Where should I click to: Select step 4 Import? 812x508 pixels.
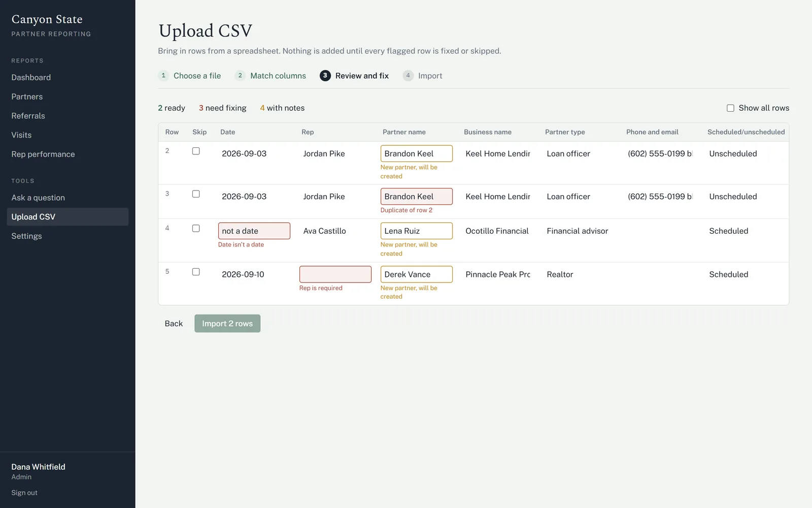[423, 76]
